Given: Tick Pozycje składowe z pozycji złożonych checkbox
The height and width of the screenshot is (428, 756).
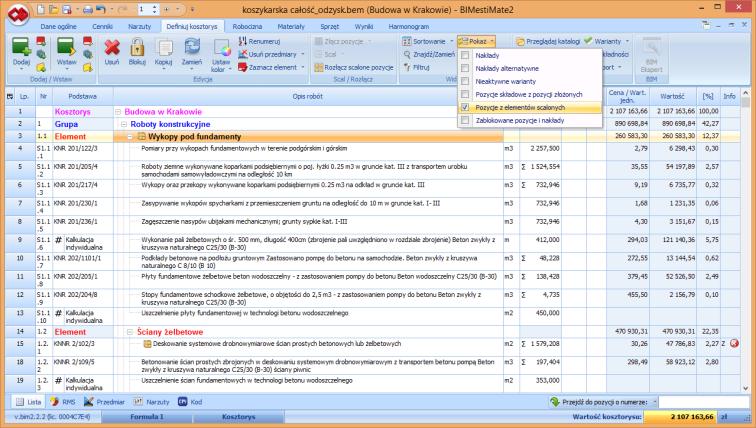Looking at the screenshot, I should point(465,94).
